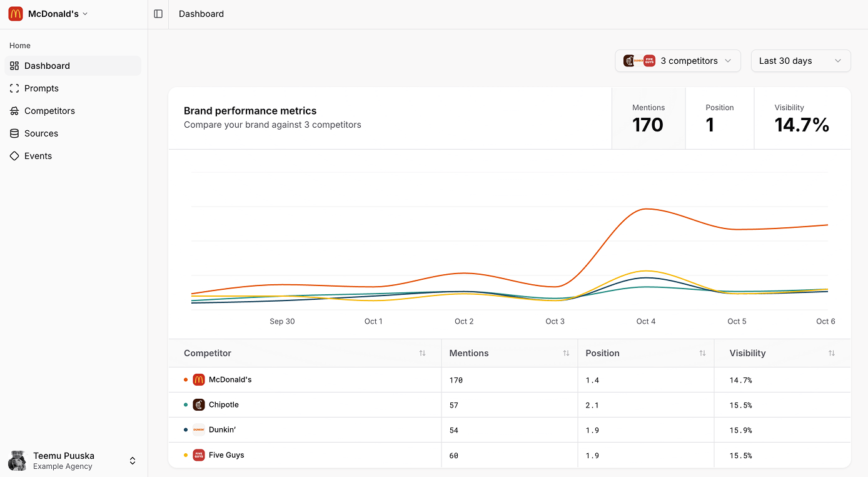Select the Events diamond icon

coord(14,155)
